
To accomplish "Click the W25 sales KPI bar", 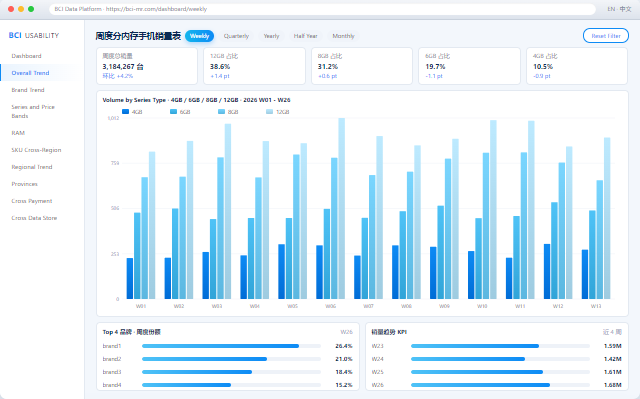I will coord(500,372).
